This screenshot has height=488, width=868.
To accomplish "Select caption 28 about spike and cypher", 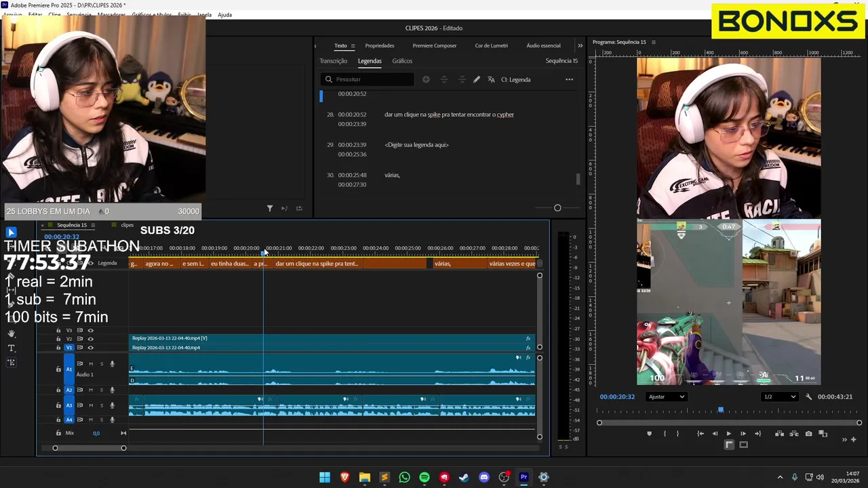I will tap(449, 115).
